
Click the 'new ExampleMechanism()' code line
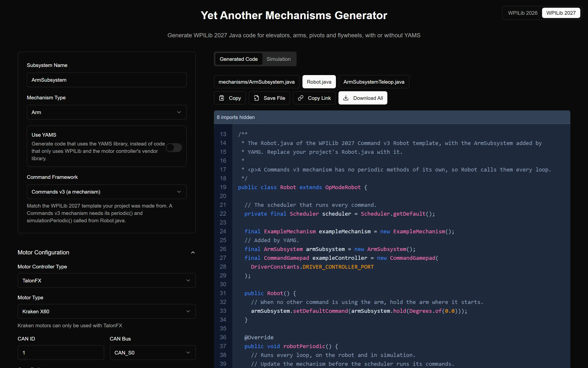[x=349, y=231]
